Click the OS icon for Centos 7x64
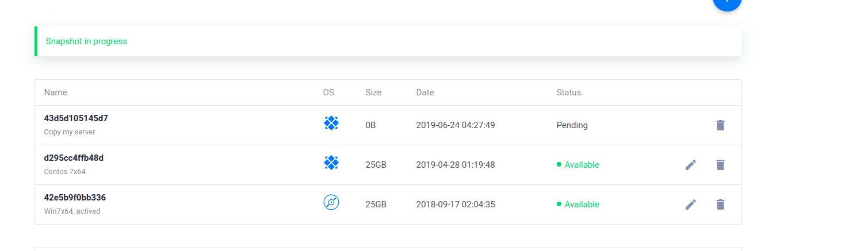 (331, 163)
